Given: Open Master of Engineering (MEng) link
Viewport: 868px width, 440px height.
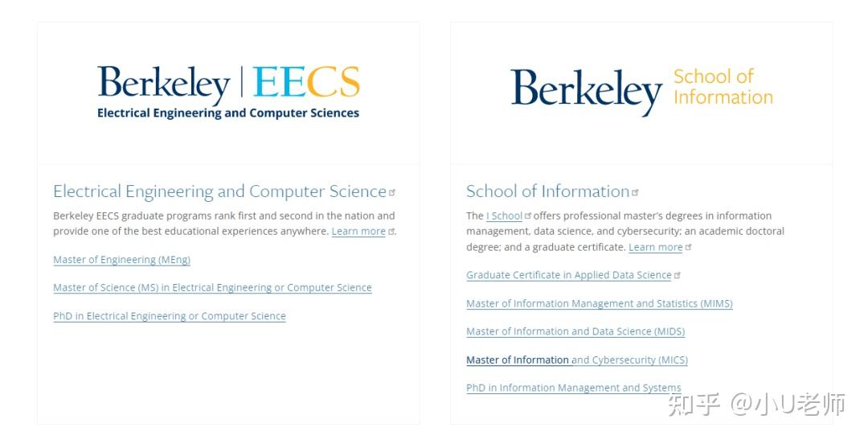Looking at the screenshot, I should tap(121, 260).
